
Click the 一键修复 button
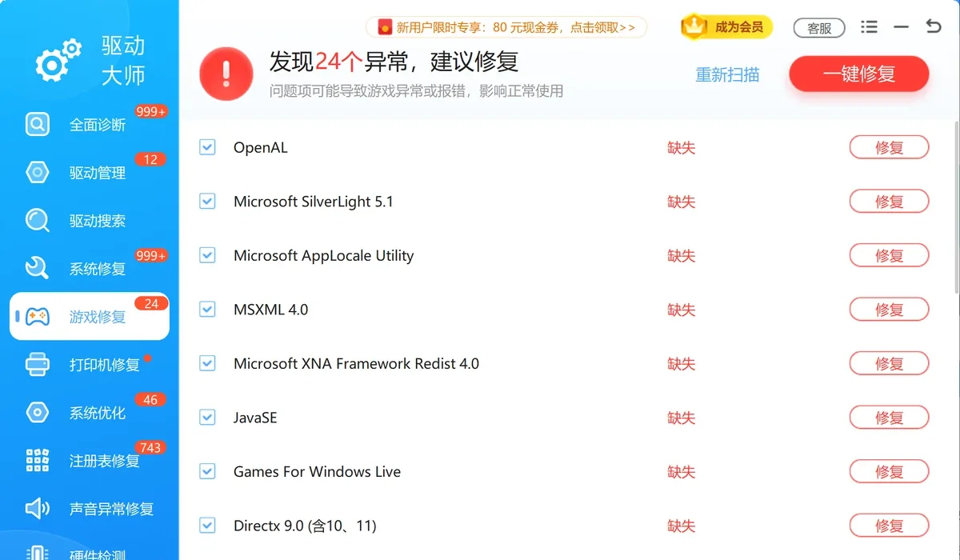(859, 74)
